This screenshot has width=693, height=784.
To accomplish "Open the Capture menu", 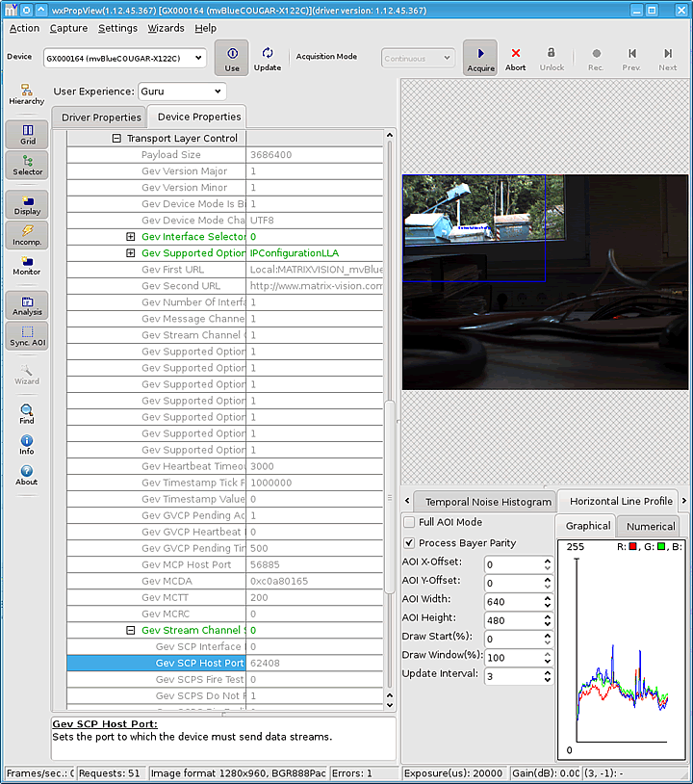I will (x=68, y=28).
